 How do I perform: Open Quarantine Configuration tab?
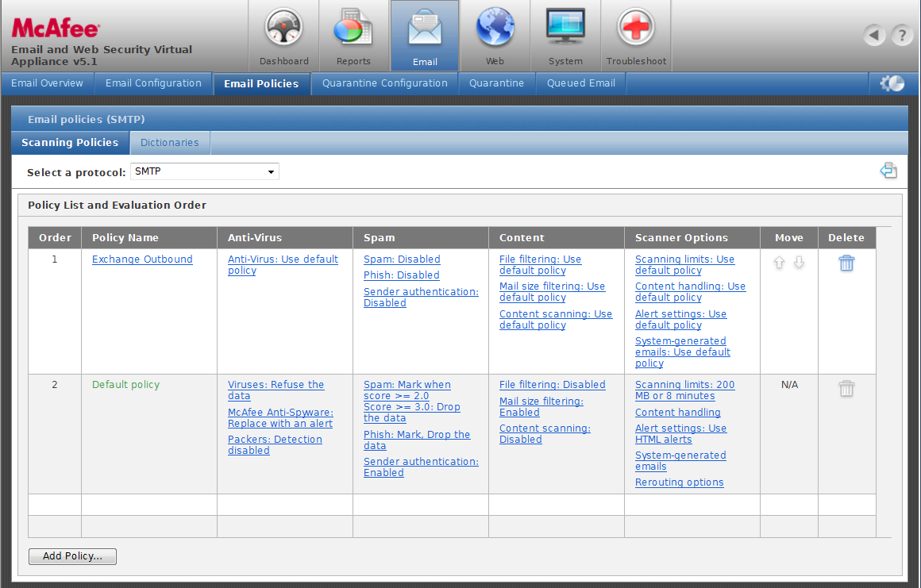[385, 83]
